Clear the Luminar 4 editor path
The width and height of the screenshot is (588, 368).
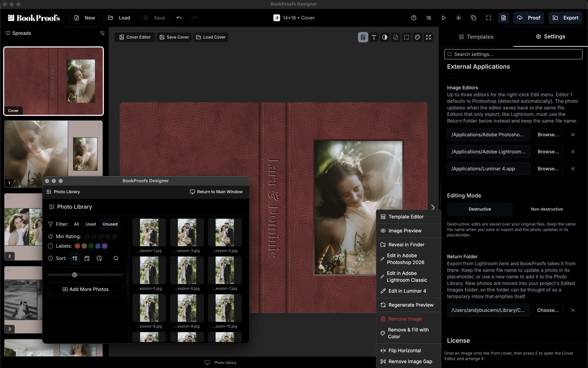click(x=573, y=169)
